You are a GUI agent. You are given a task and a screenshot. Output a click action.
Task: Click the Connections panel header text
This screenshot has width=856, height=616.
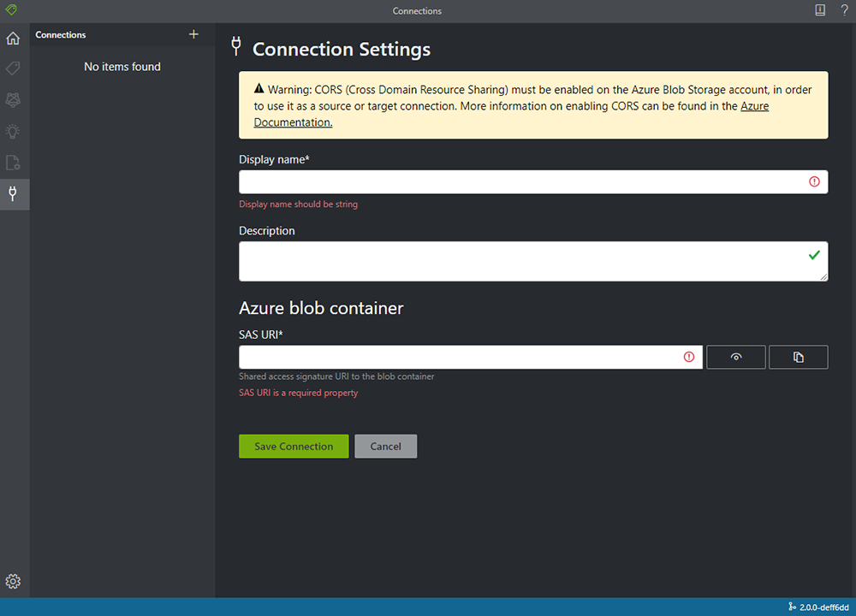[61, 35]
